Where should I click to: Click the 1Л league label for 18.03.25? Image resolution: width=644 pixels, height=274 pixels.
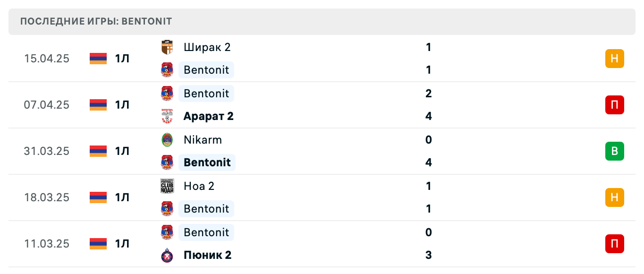coord(122,197)
